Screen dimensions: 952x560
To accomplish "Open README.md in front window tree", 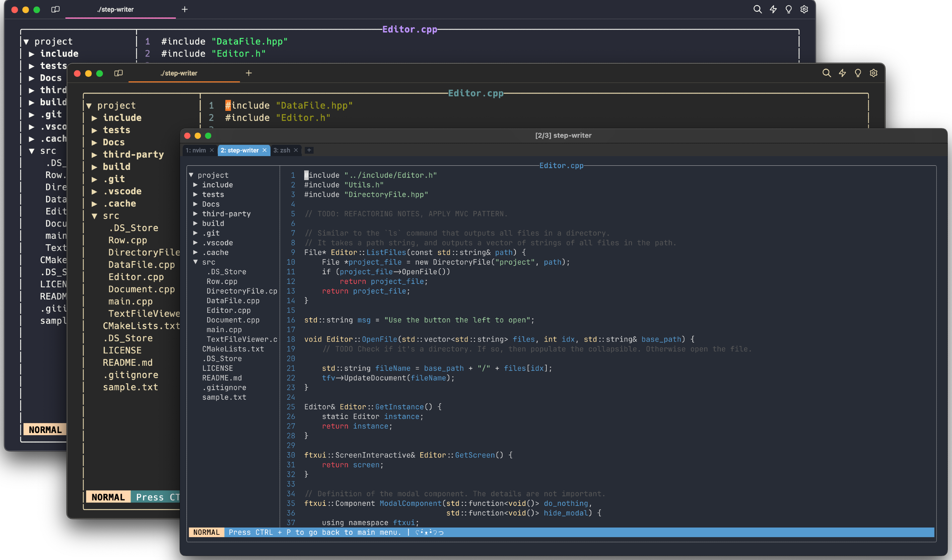I will 222,378.
